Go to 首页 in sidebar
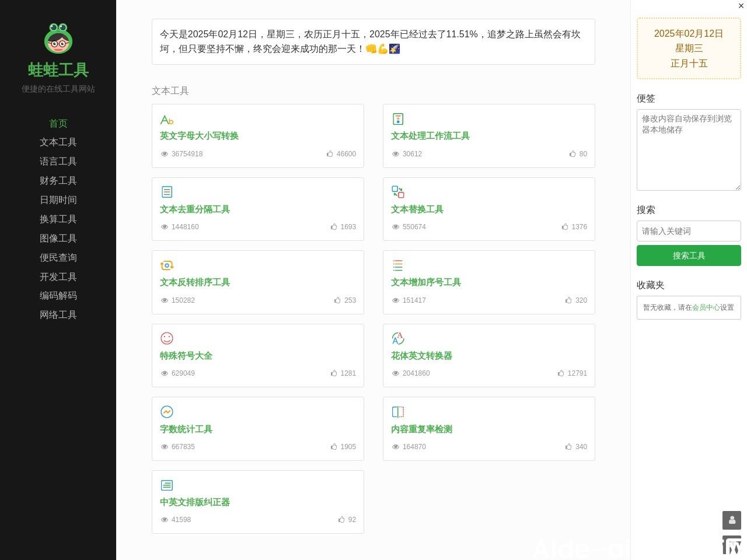The image size is (747, 560). click(58, 123)
